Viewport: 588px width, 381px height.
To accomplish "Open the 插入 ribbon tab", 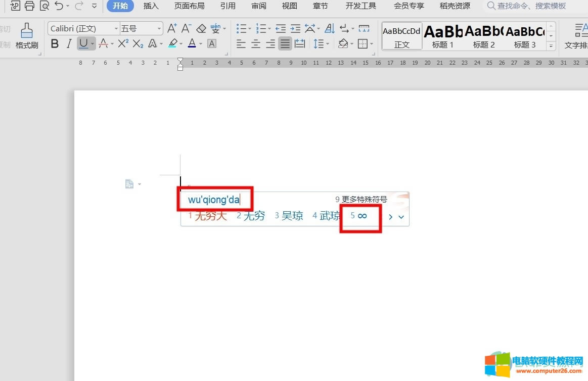I will [x=151, y=6].
